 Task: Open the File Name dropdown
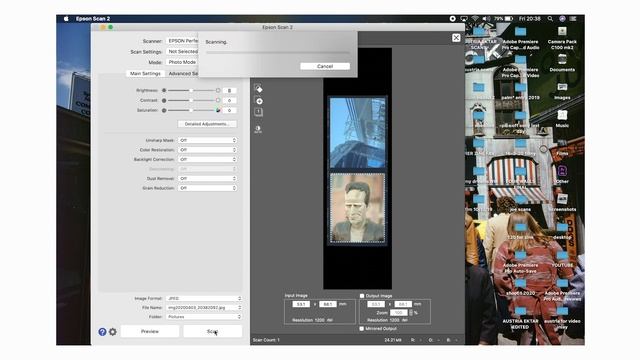(x=204, y=307)
